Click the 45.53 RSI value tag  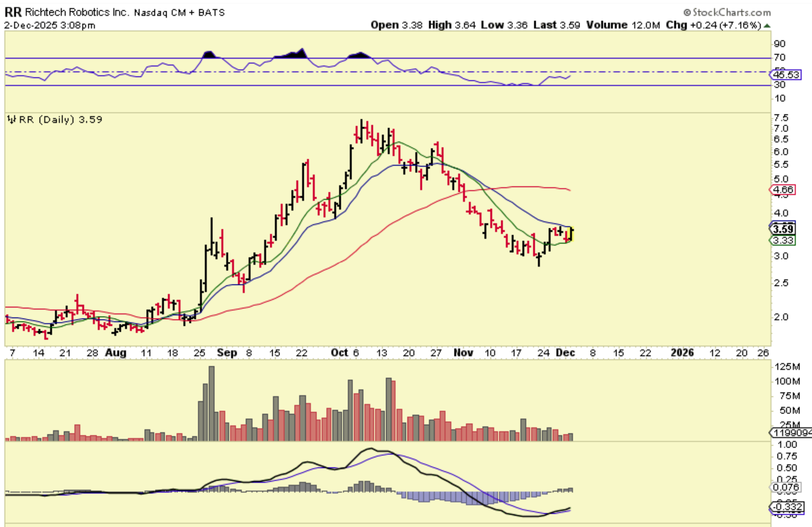point(786,75)
